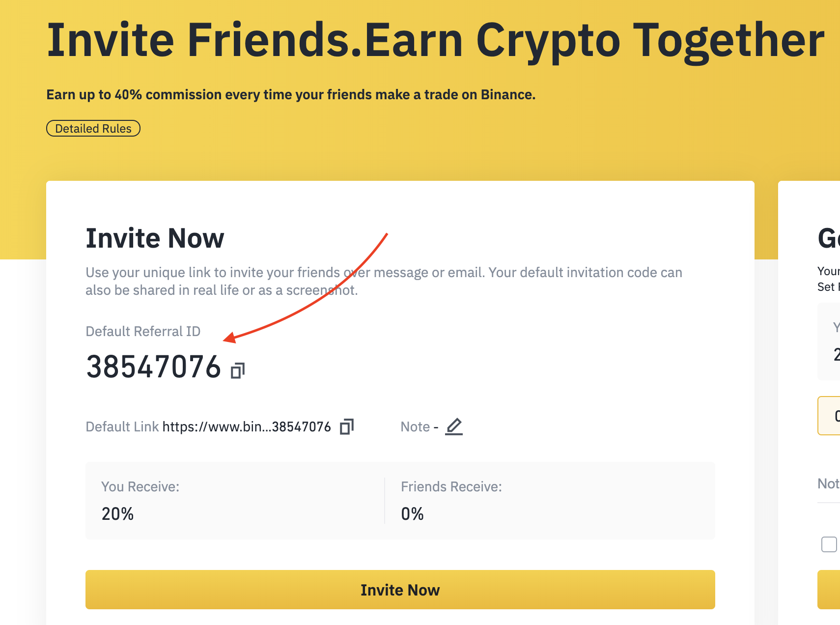This screenshot has width=840, height=625.
Task: Click the "Invite Now" section heading
Action: point(155,238)
